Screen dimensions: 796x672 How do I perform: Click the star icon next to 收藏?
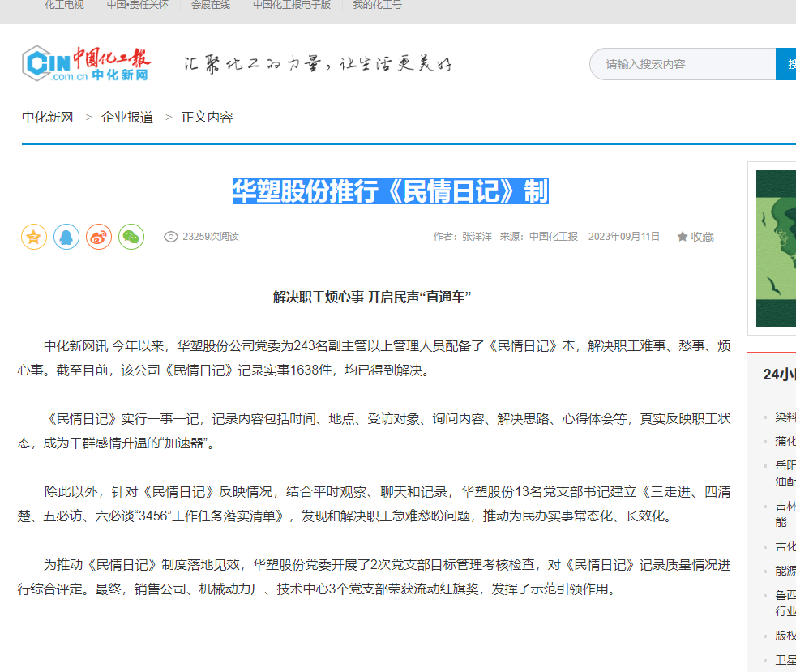point(683,237)
